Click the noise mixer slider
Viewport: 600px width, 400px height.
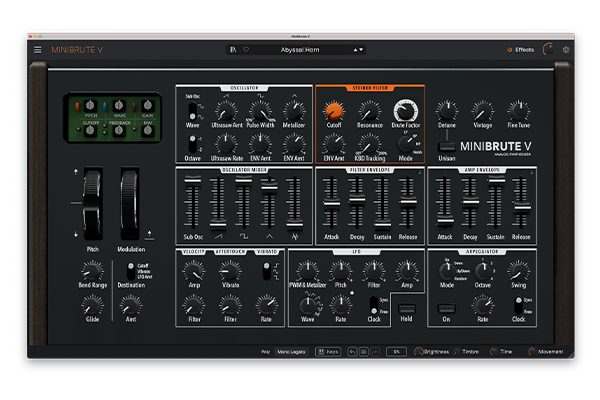click(x=295, y=225)
